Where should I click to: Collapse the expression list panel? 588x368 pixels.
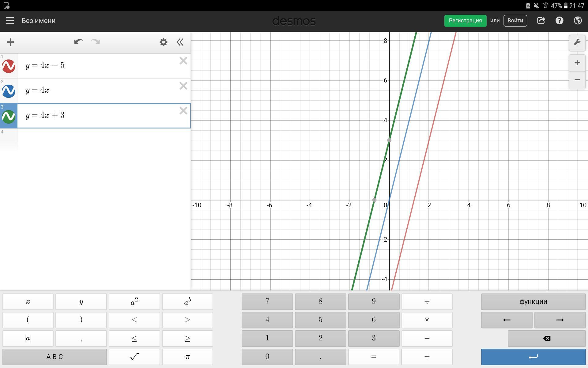[x=180, y=42]
